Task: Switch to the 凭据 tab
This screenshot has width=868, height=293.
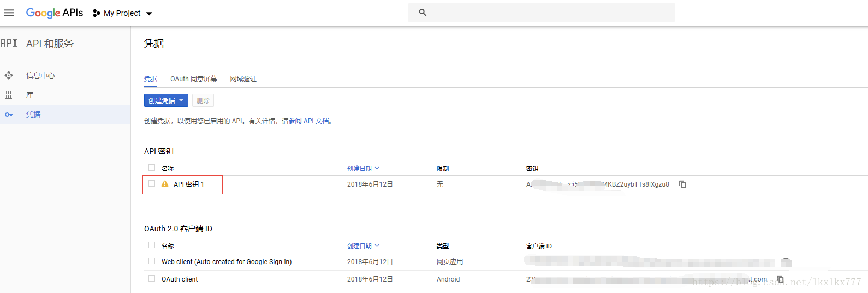Action: pyautogui.click(x=151, y=79)
